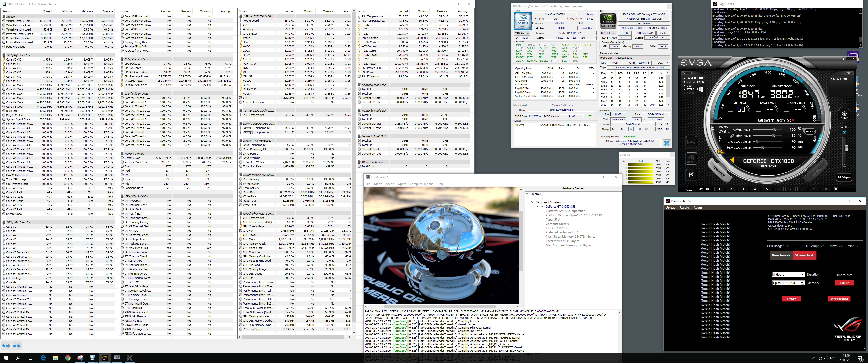
Task: Open the GPU #0 selector dropdown in HWiNFO summary
Action: click(608, 33)
